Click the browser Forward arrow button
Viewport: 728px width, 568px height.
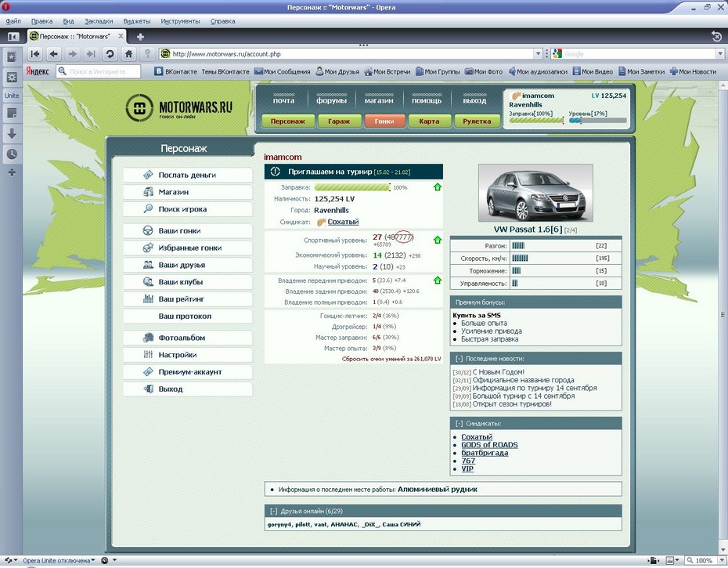click(73, 54)
